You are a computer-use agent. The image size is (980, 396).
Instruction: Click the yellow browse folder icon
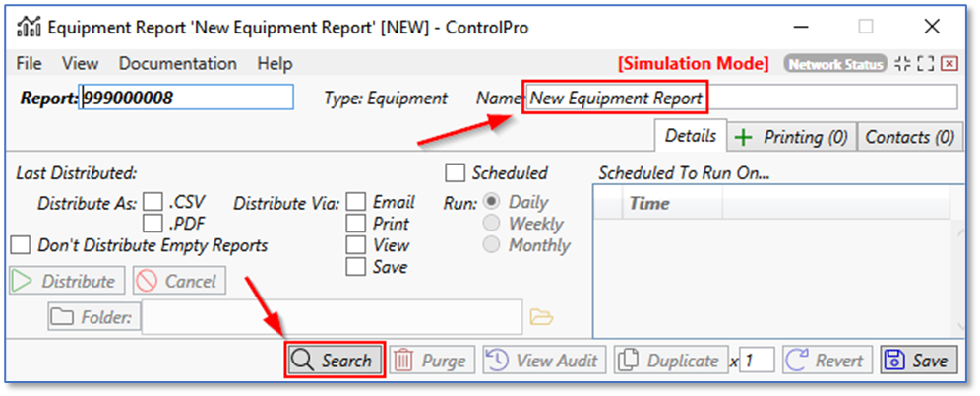542,316
